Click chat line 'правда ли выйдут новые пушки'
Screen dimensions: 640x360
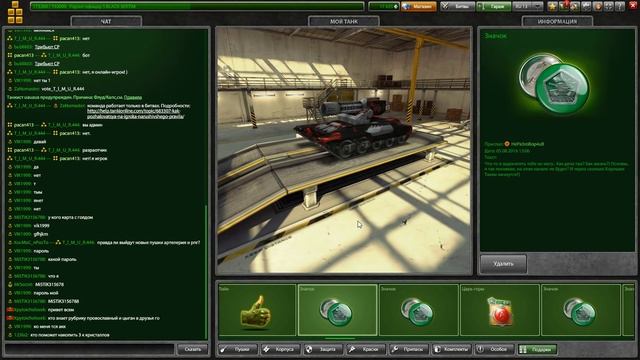[149, 242]
